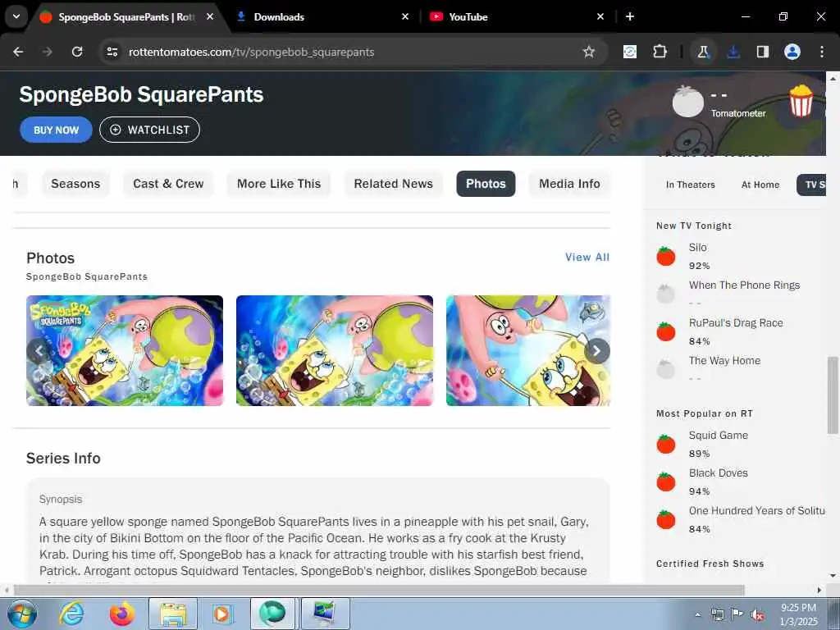Toggle the browser side panel icon

tap(763, 52)
